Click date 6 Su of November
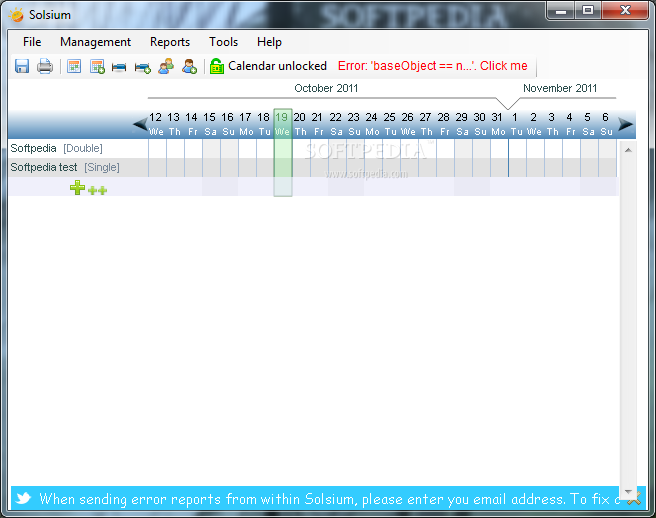This screenshot has height=518, width=656. (606, 124)
